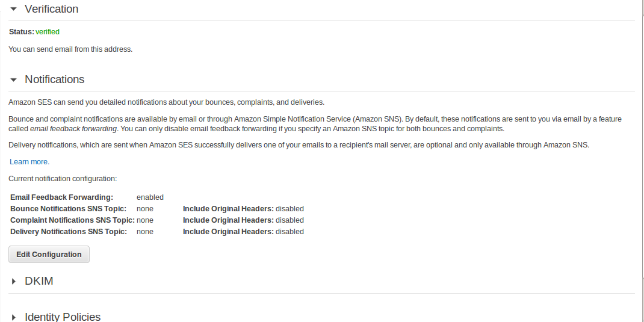The width and height of the screenshot is (644, 322).
Task: Open the Identity Policies heading
Action: click(63, 317)
